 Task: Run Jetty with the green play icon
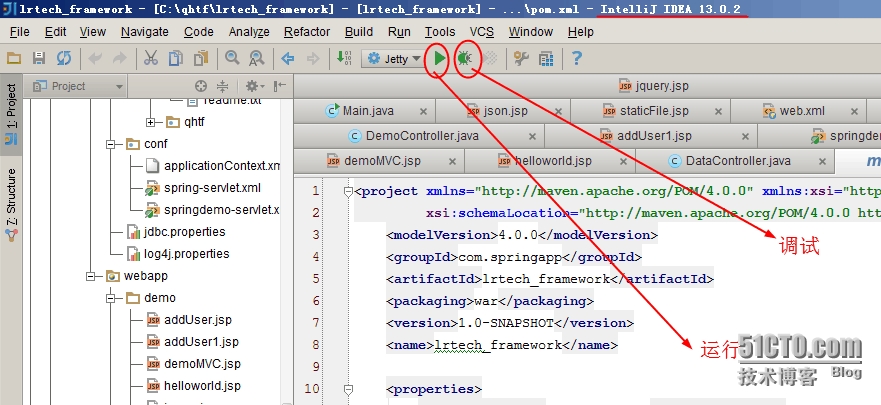439,58
